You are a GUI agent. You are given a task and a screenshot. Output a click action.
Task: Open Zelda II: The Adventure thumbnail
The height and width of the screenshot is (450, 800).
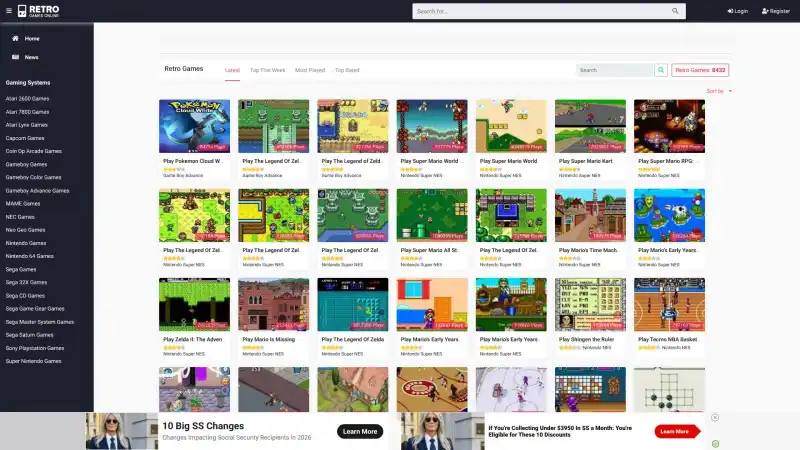194,305
